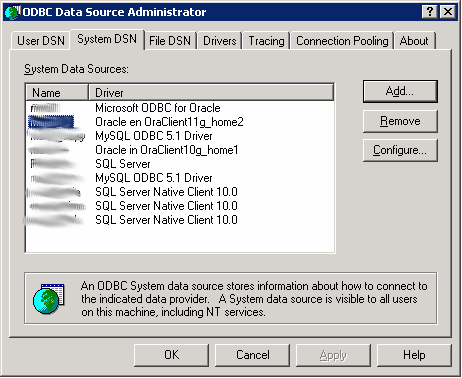Switch to the User DSN tab
The width and height of the screenshot is (462, 378).
(40, 41)
